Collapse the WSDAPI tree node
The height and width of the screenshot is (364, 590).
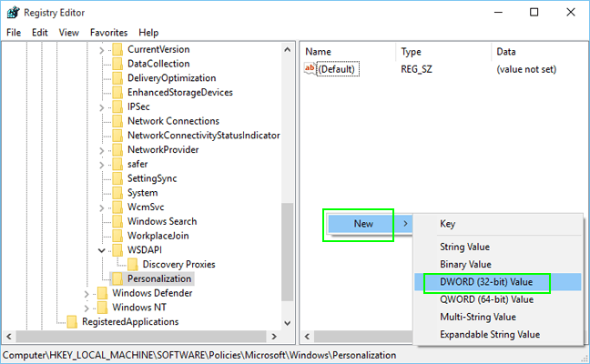click(102, 250)
